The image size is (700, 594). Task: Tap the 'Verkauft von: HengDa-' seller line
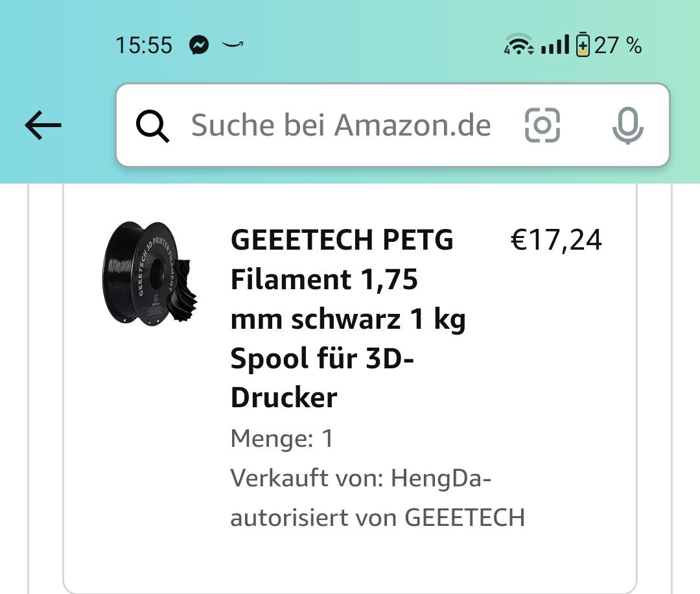click(x=361, y=479)
